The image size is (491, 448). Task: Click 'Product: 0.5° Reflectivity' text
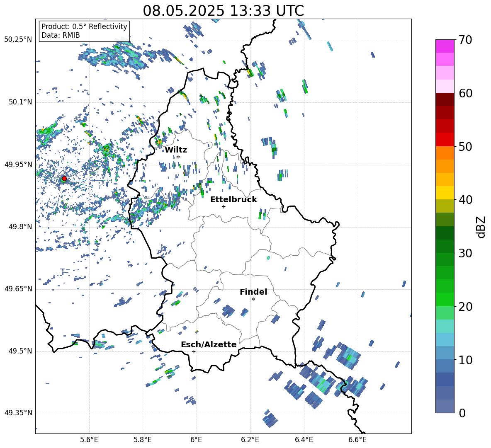click(x=84, y=27)
